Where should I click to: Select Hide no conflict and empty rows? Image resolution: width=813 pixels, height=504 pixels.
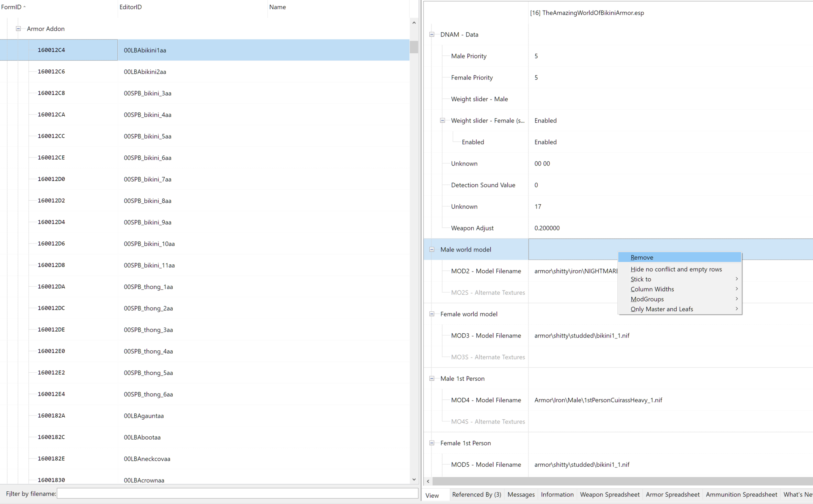click(680, 269)
